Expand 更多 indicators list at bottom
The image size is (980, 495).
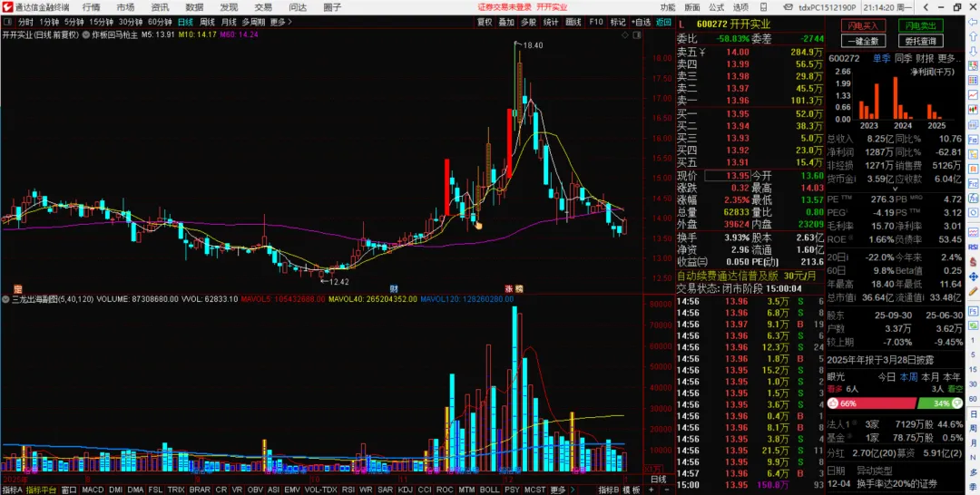click(558, 490)
